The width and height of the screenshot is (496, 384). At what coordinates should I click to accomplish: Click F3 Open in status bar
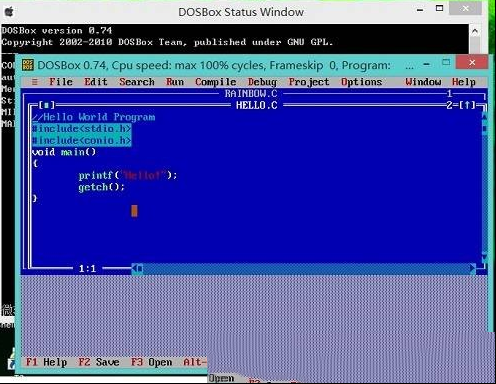click(151, 362)
